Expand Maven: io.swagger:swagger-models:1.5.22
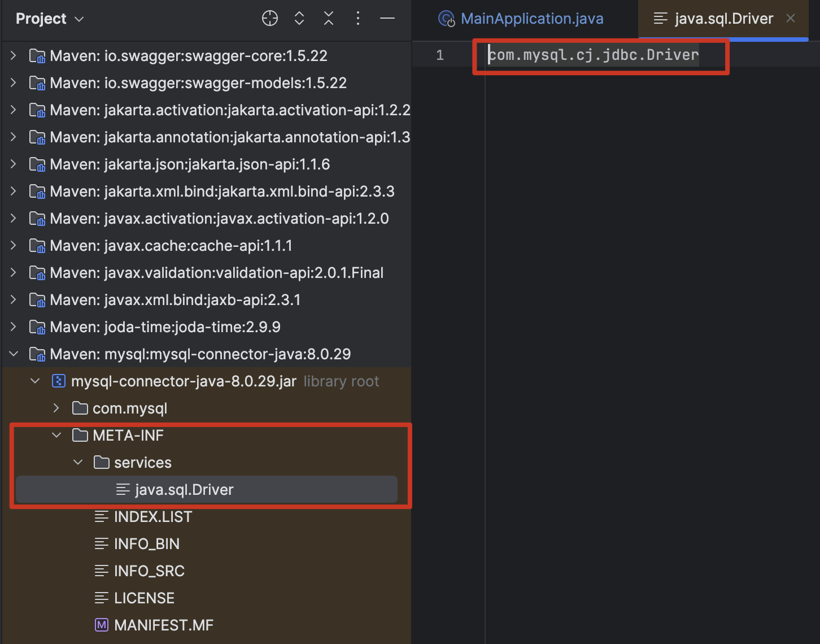Screen dimensions: 820x644 pos(14,82)
